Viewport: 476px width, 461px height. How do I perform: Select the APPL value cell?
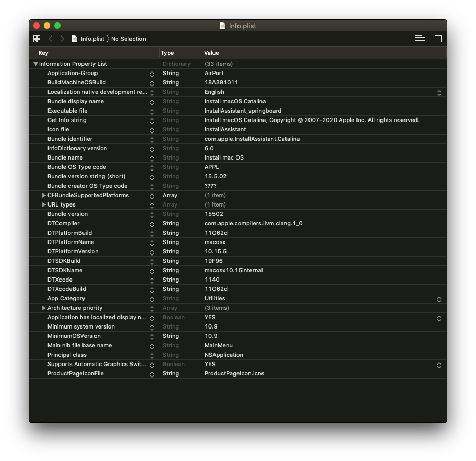(211, 167)
